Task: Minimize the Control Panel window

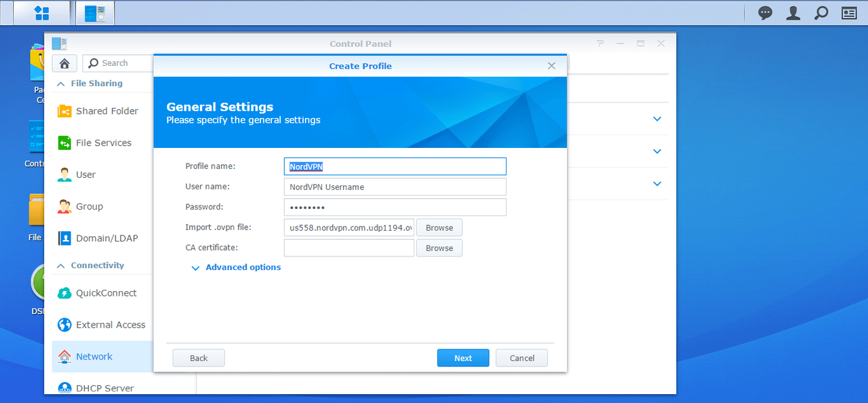Action: pos(620,43)
